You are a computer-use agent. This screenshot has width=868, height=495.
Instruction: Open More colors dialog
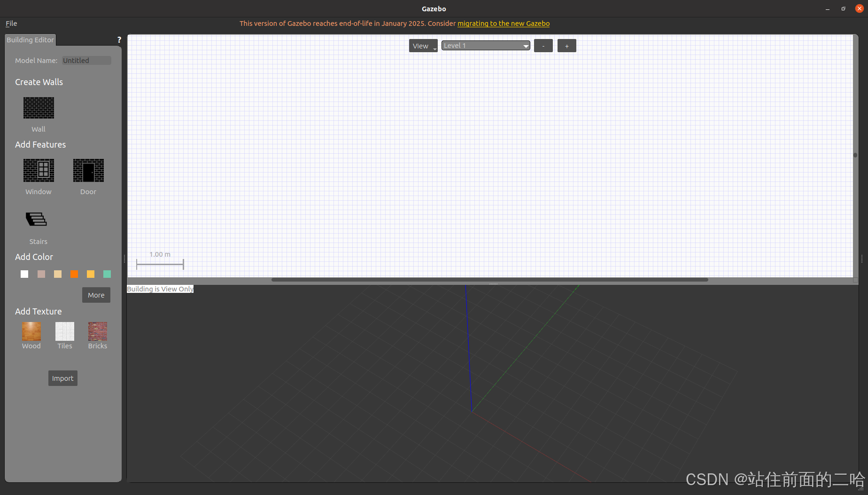[x=96, y=295]
